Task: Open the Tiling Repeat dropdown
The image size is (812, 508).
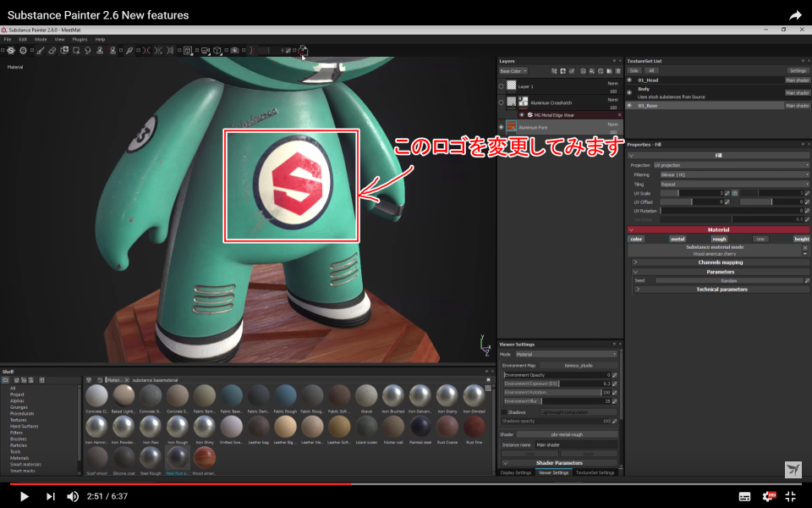Action: (x=734, y=184)
